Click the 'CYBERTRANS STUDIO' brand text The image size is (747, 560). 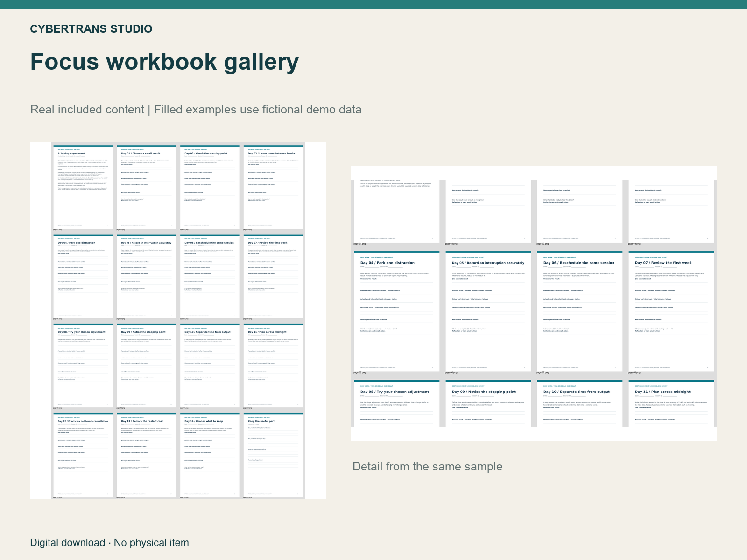91,29
